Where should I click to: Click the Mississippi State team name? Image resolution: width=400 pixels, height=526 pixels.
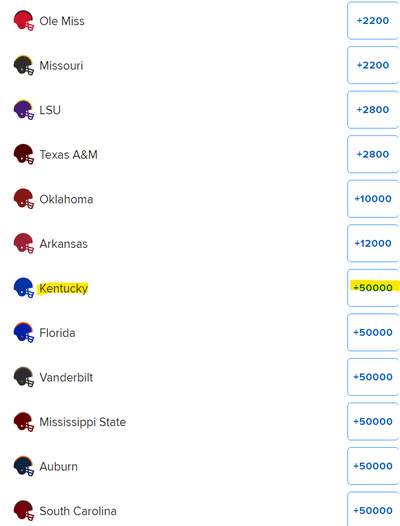click(x=83, y=422)
